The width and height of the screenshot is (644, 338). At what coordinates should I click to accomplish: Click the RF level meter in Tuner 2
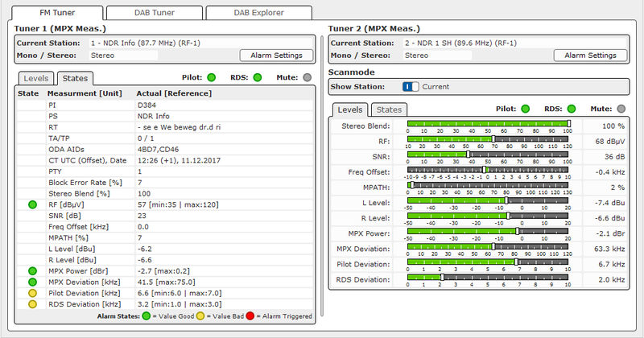[488, 138]
